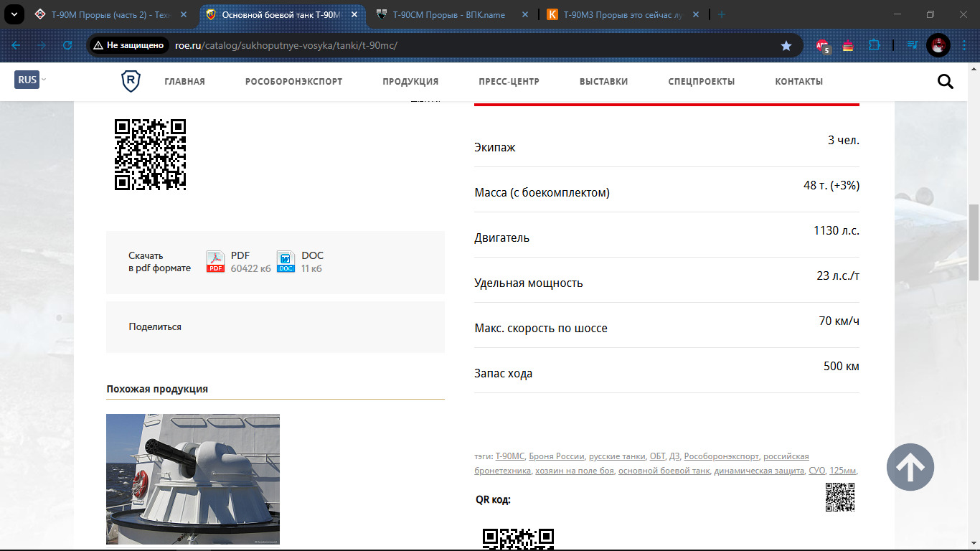Click the DOC 11 кб link

(312, 262)
